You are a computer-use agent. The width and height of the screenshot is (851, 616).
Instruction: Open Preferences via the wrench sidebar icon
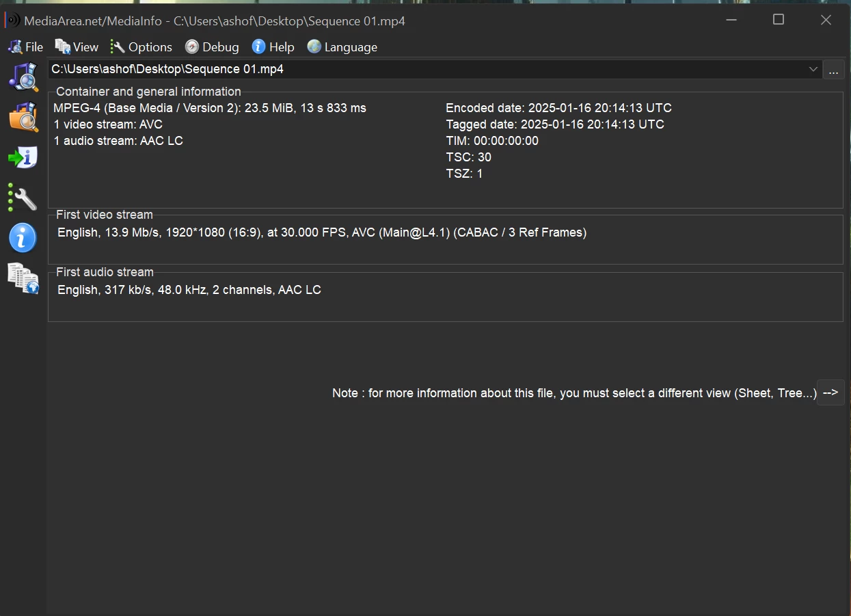pos(23,198)
